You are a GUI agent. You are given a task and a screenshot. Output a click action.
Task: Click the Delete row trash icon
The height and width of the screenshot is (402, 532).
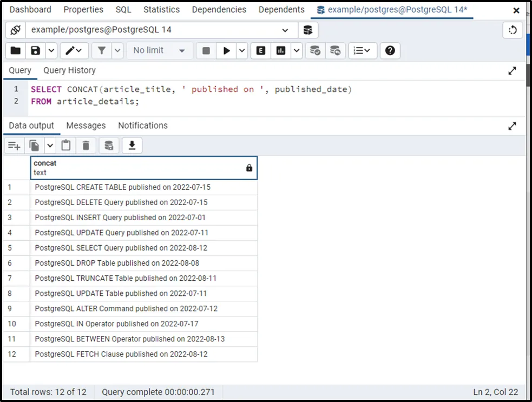click(86, 145)
